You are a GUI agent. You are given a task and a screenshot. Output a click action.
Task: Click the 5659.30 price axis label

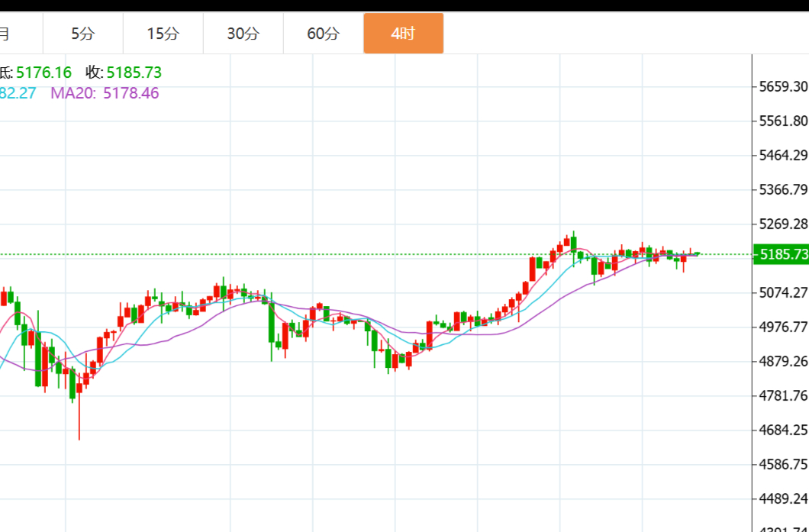coord(783,86)
